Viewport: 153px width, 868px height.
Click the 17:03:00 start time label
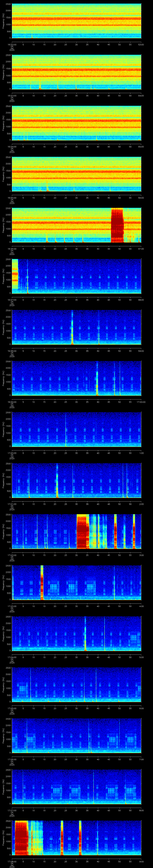click(12, 606)
